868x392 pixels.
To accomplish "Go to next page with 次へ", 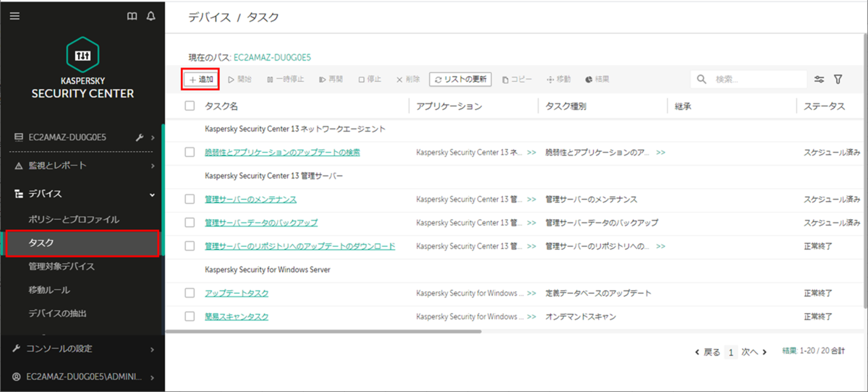I will click(x=754, y=352).
